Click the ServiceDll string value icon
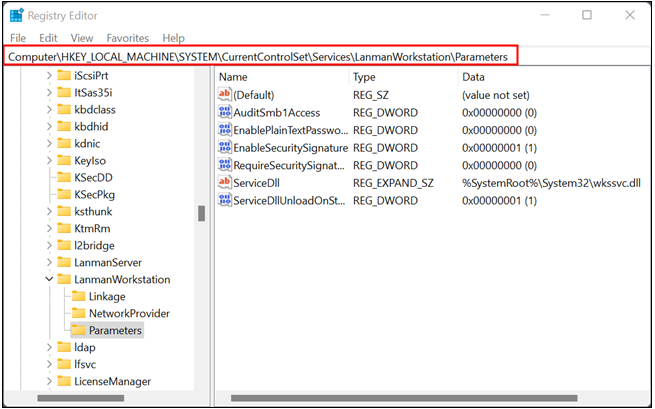 pos(225,183)
